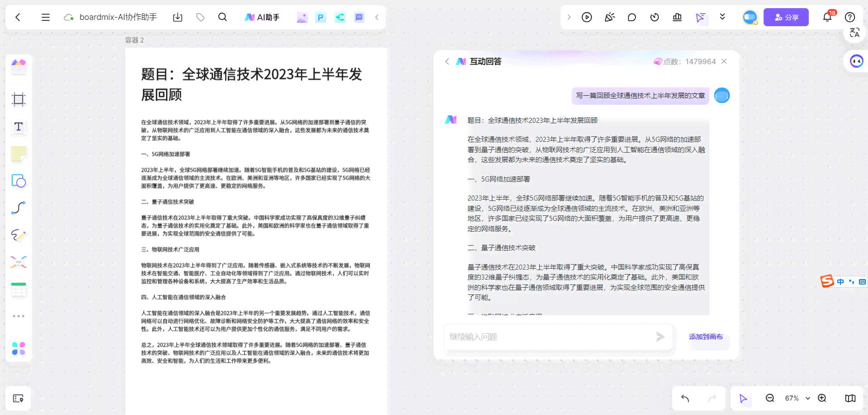Open the minimap icon
The height and width of the screenshot is (415, 868).
click(850, 398)
